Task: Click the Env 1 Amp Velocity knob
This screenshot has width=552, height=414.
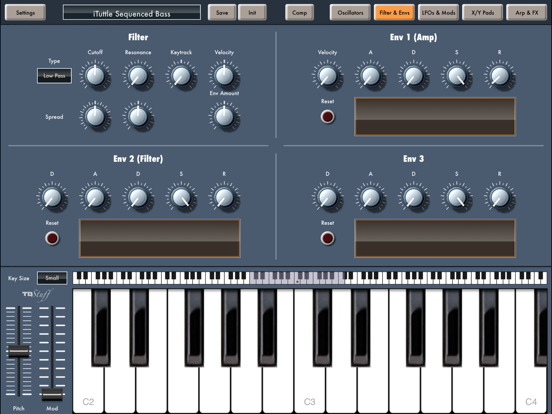Action: (x=327, y=76)
